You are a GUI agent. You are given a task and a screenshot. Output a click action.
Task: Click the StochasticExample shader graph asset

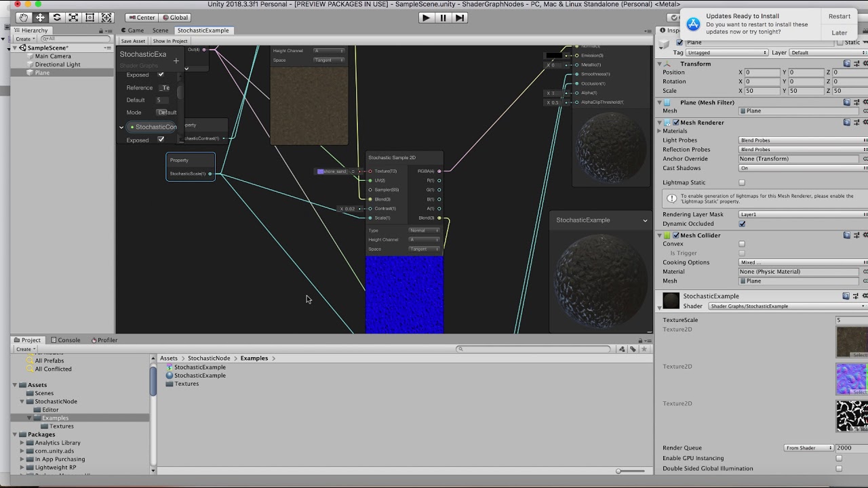coord(196,367)
